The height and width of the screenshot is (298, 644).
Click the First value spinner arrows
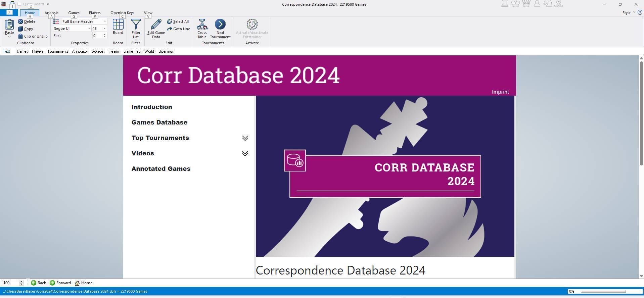[x=105, y=36]
